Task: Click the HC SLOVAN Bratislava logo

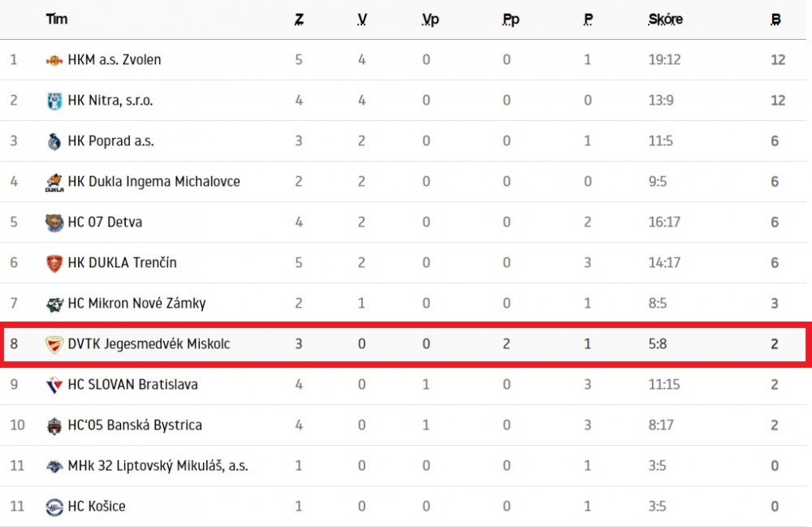Action: pos(54,385)
